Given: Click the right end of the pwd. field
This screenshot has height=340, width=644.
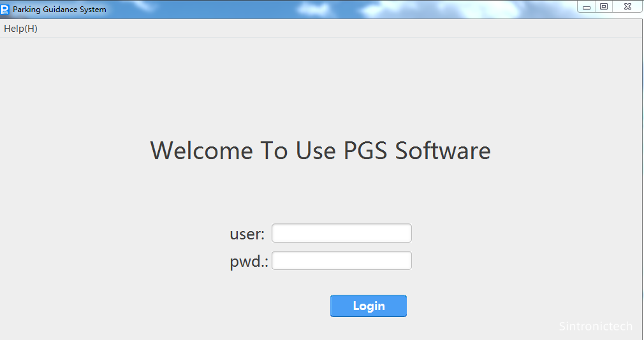Looking at the screenshot, I should [x=403, y=260].
